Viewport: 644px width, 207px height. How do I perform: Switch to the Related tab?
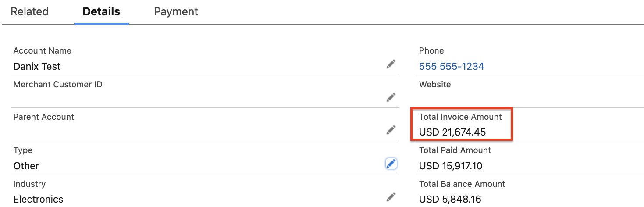(29, 12)
